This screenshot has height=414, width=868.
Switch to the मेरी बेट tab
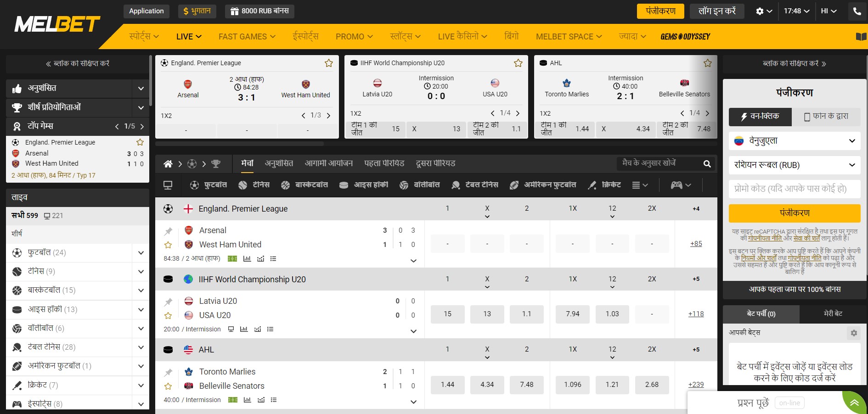[833, 314]
